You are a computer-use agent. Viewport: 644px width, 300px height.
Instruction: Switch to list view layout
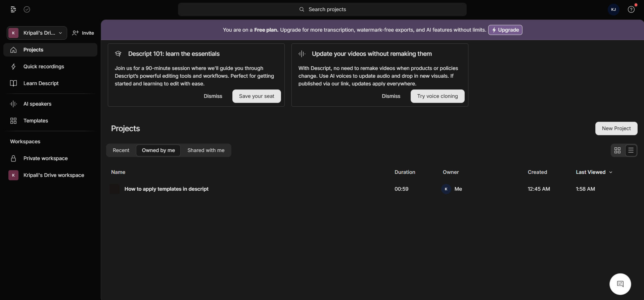tap(631, 150)
